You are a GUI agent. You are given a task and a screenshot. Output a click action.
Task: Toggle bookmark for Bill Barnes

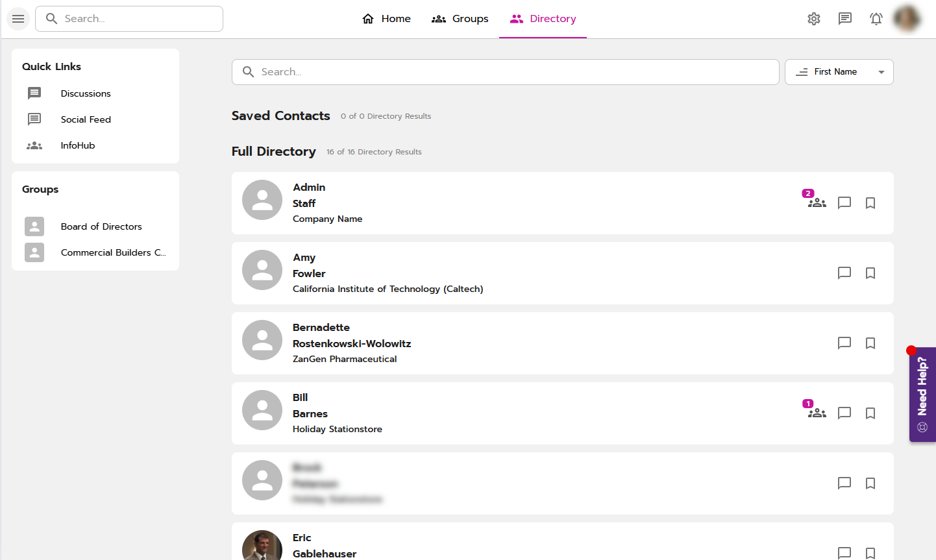pos(870,413)
